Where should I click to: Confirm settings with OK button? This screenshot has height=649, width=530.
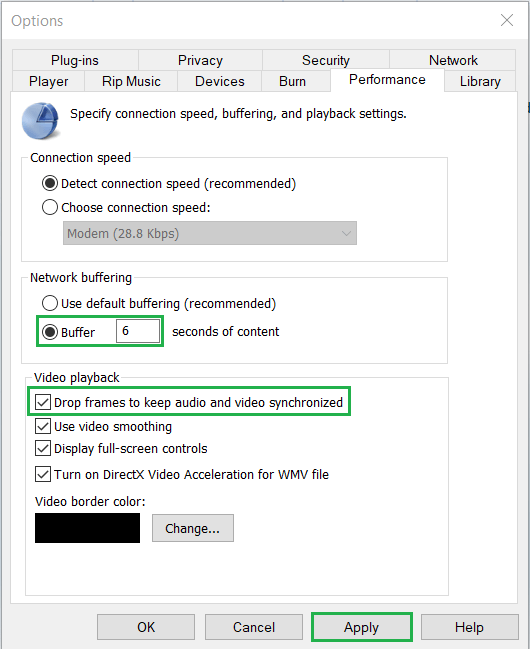146,627
